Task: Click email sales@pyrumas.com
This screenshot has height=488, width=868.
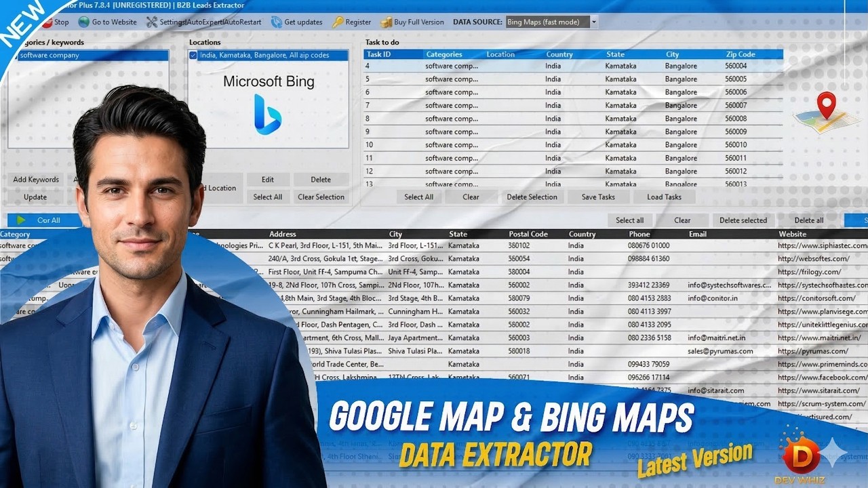Action: pos(720,351)
